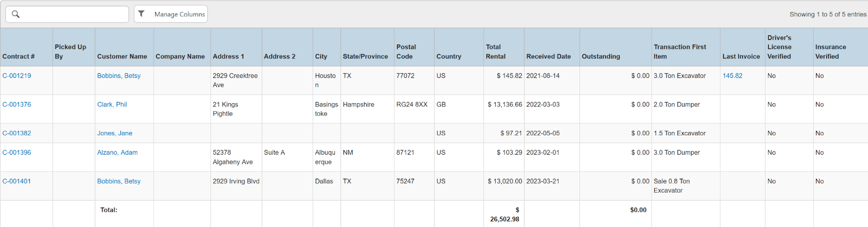Image resolution: width=868 pixels, height=227 pixels.
Task: Open the Manage Columns button
Action: (x=179, y=14)
